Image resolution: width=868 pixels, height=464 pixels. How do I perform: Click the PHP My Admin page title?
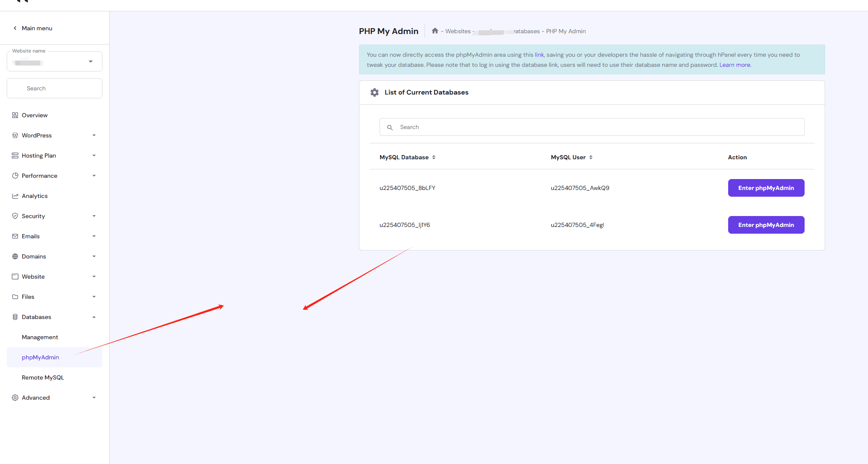click(388, 31)
